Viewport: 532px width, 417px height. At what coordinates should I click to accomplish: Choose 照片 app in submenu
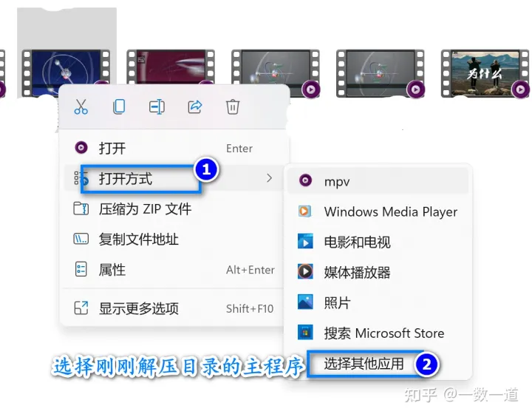tap(378, 302)
